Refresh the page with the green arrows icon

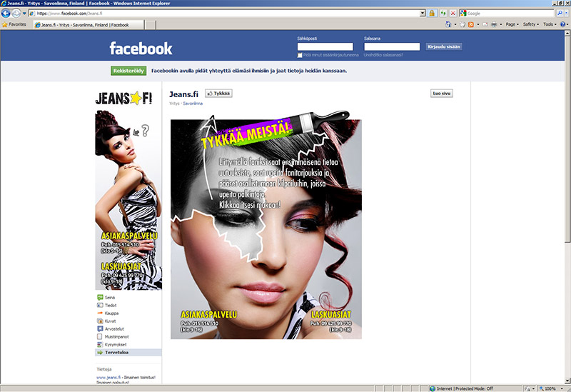tap(443, 14)
